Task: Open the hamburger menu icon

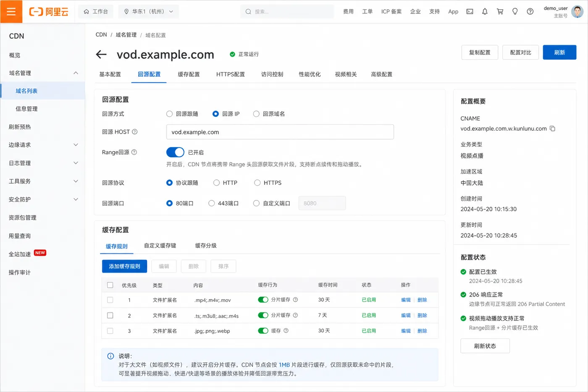Action: pos(11,11)
